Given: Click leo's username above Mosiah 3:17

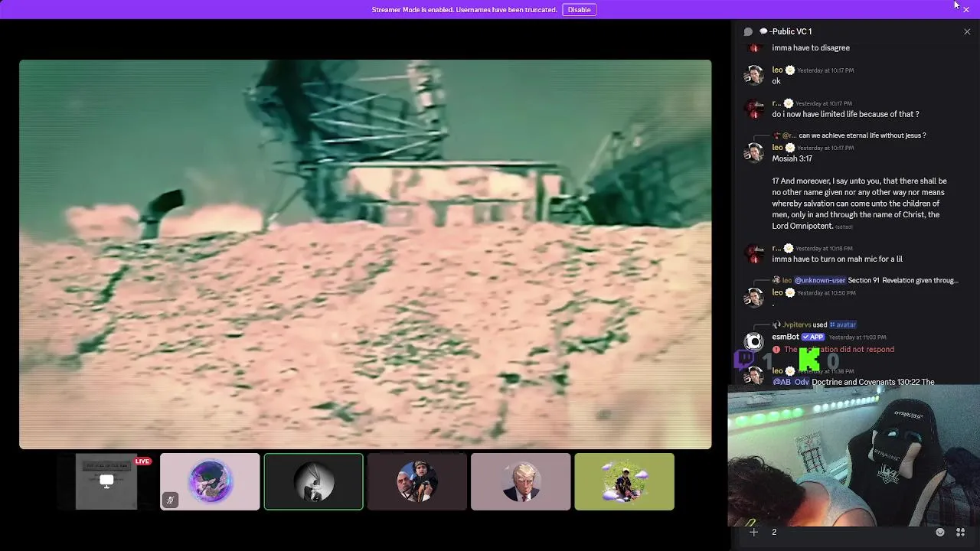Looking at the screenshot, I should point(777,147).
